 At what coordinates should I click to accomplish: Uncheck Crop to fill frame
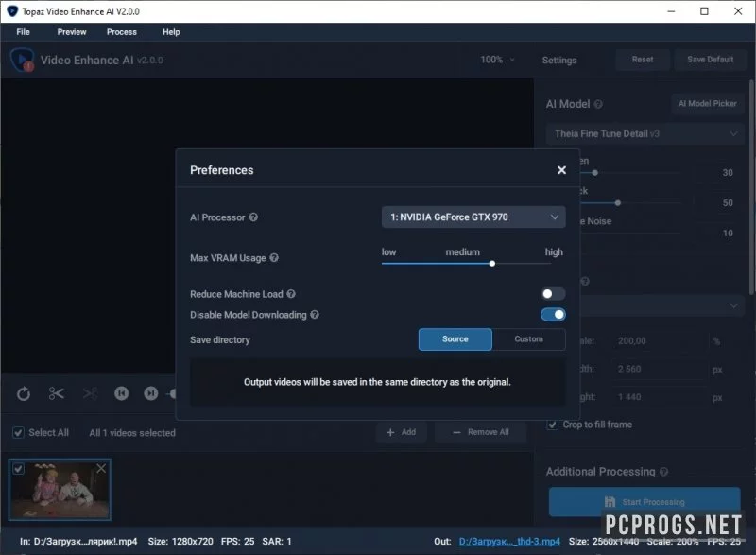click(x=553, y=425)
